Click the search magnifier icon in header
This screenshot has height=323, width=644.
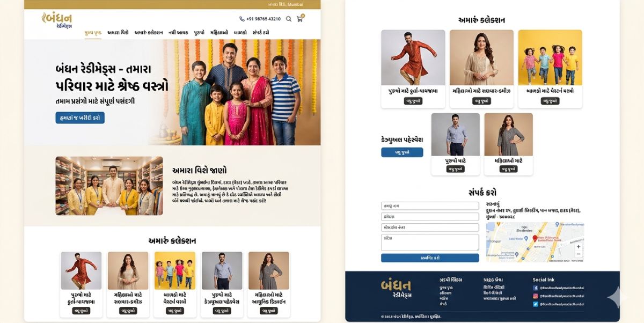(x=289, y=19)
